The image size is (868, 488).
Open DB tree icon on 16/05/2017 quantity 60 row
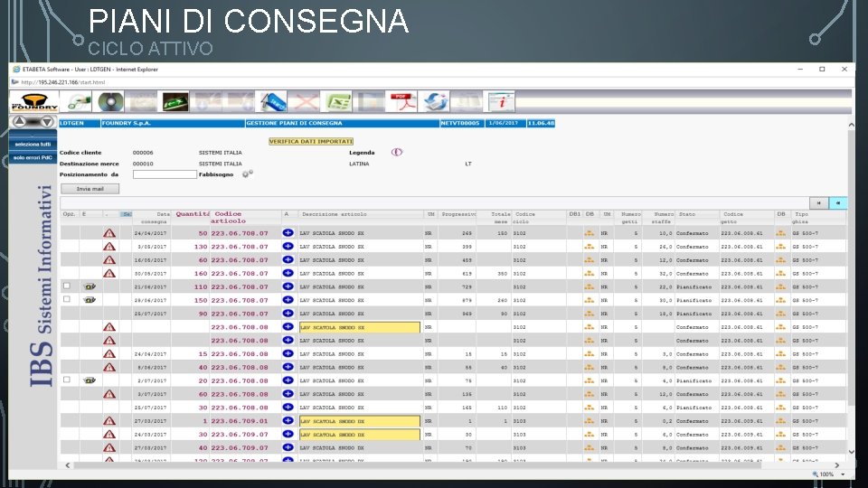pos(589,260)
